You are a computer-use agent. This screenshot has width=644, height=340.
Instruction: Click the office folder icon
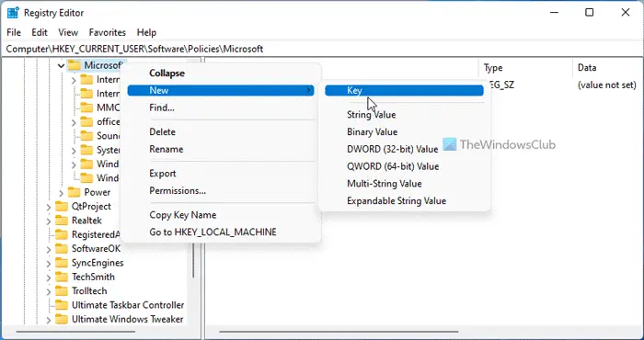86,122
